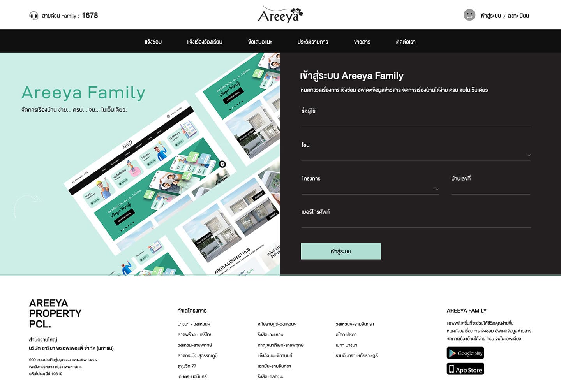Open the ประวัติรายการ menu item
This screenshot has width=561, height=392.
312,42
